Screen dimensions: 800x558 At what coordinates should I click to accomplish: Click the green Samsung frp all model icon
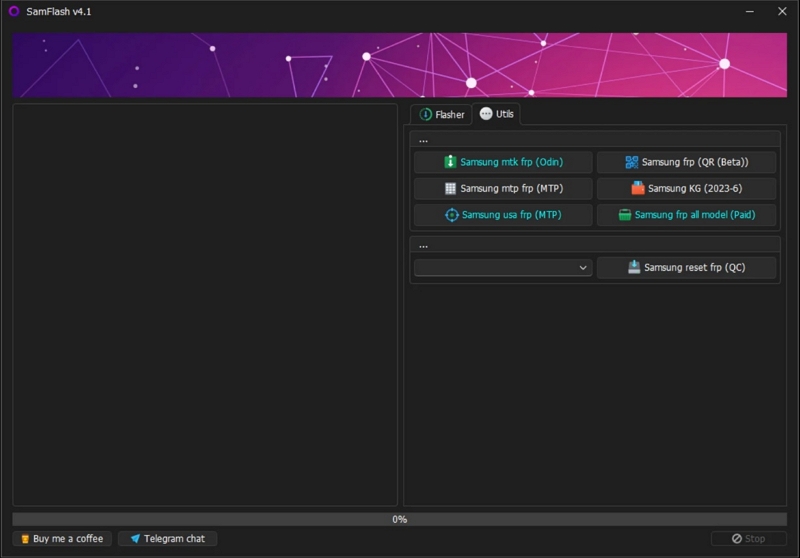624,215
